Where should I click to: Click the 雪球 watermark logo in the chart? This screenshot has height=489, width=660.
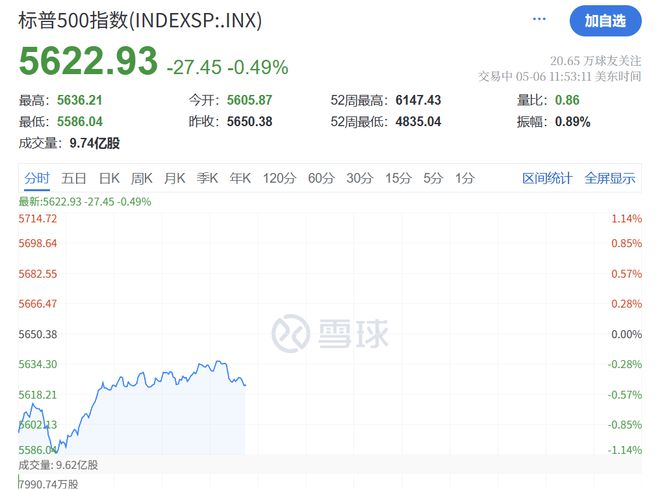tap(330, 333)
